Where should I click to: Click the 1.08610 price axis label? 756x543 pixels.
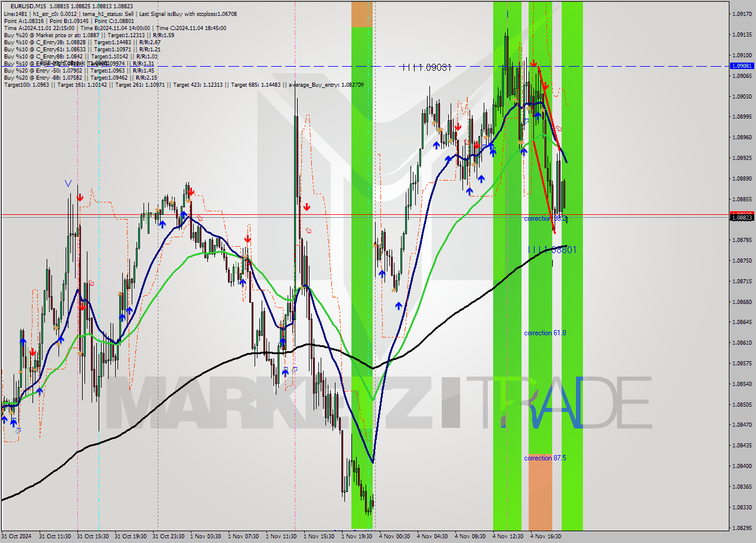pyautogui.click(x=742, y=342)
